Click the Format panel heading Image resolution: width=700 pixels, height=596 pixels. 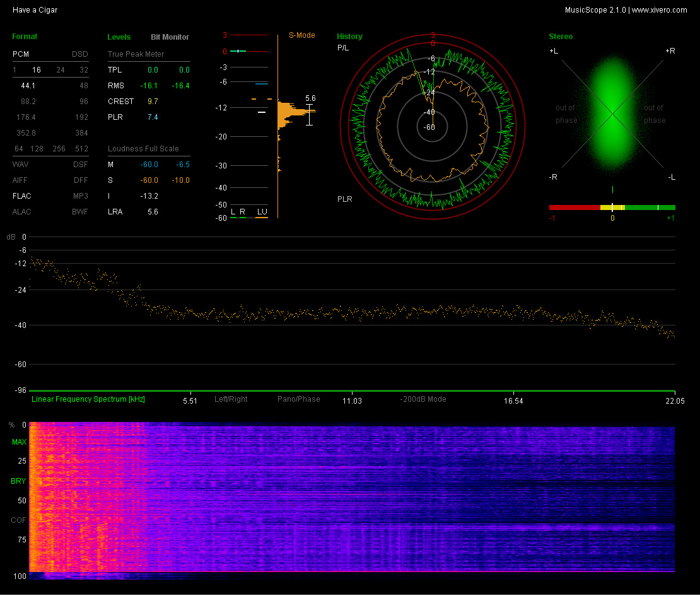click(25, 37)
